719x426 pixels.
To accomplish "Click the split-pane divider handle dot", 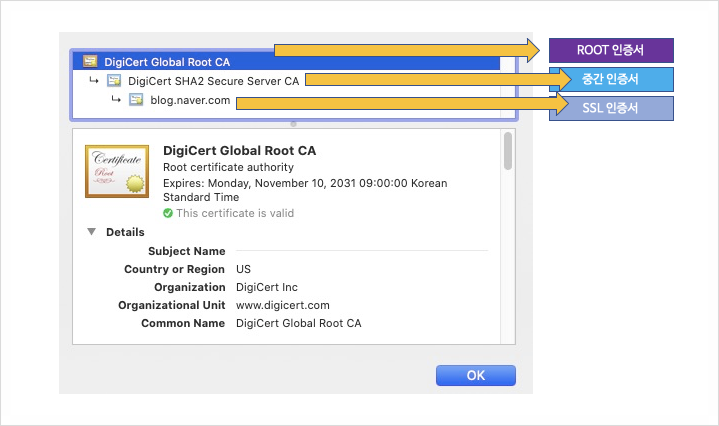I will pyautogui.click(x=293, y=124).
